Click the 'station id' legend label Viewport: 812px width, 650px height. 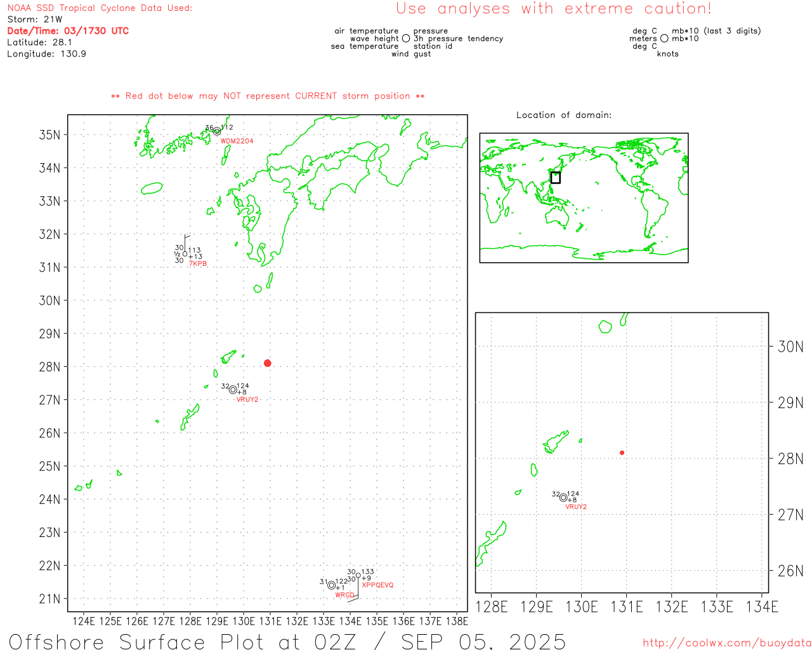coord(433,46)
